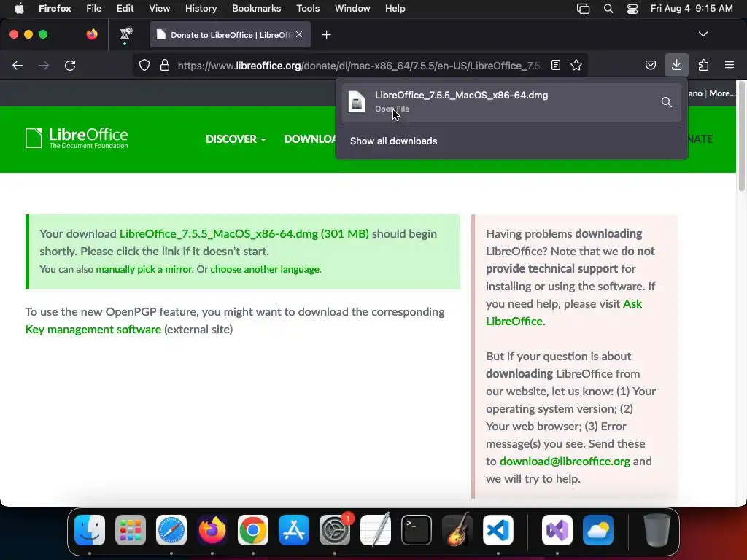
Task: Click the LibreOffice logo
Action: [x=77, y=139]
